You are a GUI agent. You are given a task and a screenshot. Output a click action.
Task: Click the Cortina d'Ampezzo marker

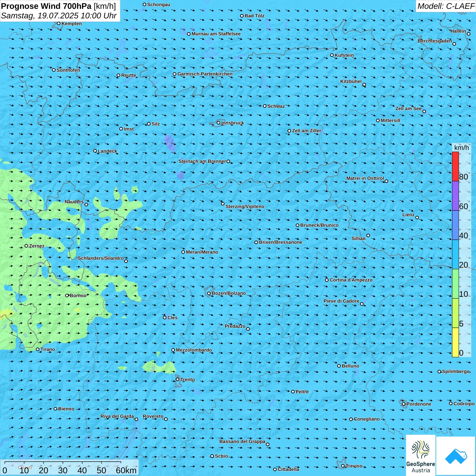[327, 280]
